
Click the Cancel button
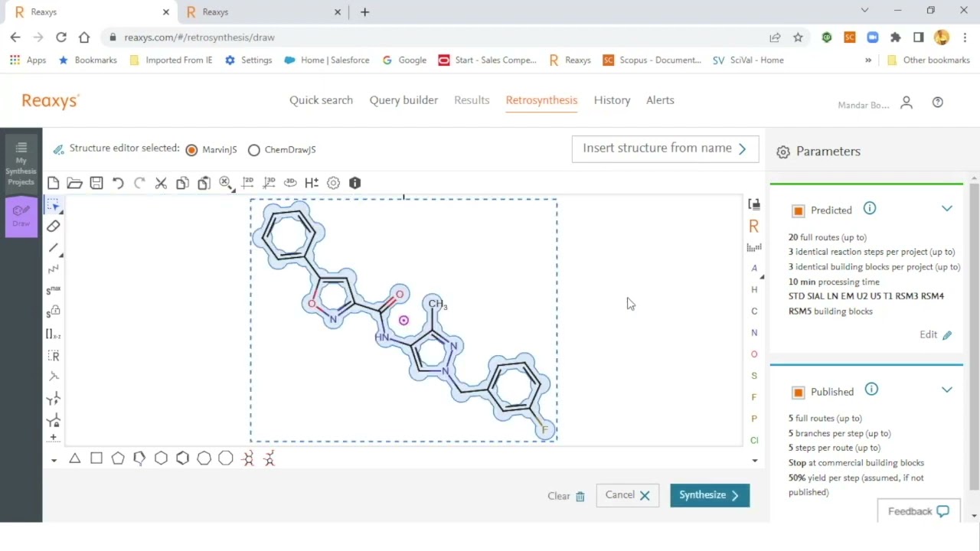(628, 495)
